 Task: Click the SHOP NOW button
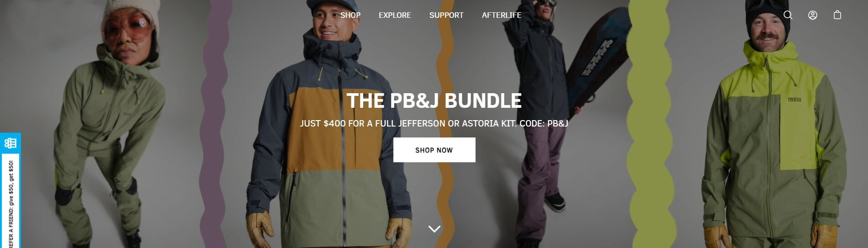coord(434,150)
